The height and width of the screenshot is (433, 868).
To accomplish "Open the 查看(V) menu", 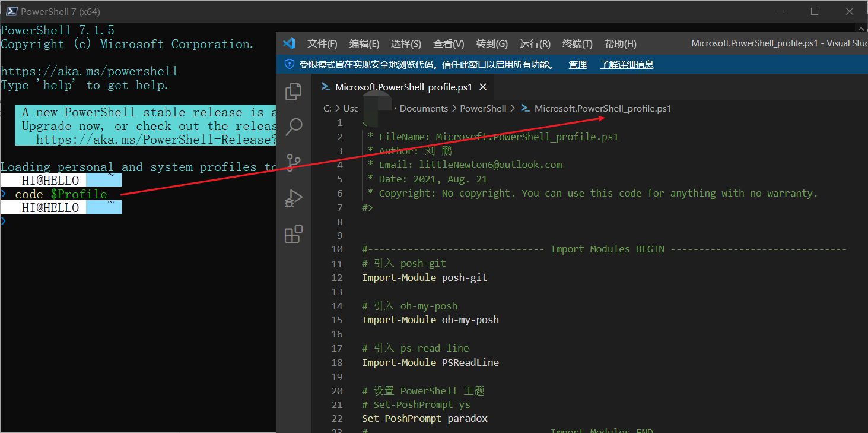I will [x=449, y=44].
